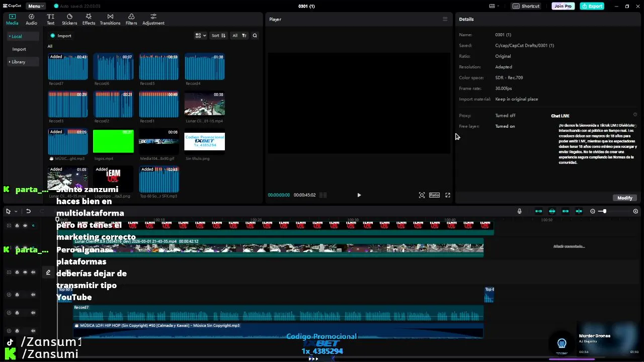Viewport: 644px width, 362px height.
Task: Select the Record7 audio clip thumbnail
Action: [68, 67]
